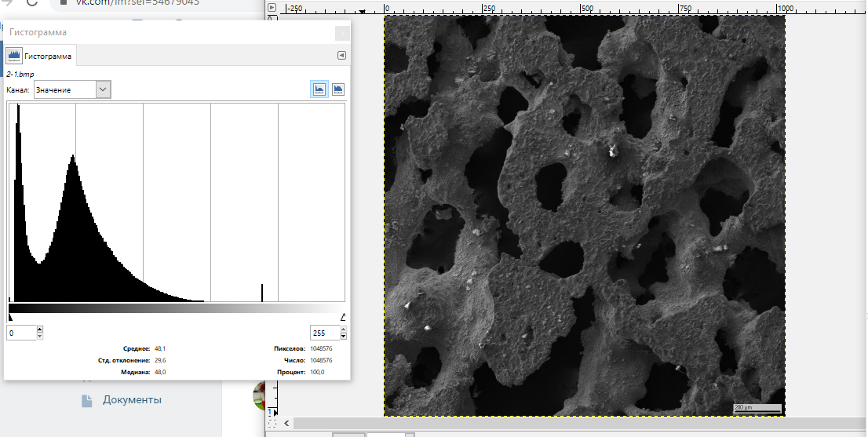Click the white point triangle slider handle
Image resolution: width=868 pixels, height=437 pixels.
pos(343,316)
